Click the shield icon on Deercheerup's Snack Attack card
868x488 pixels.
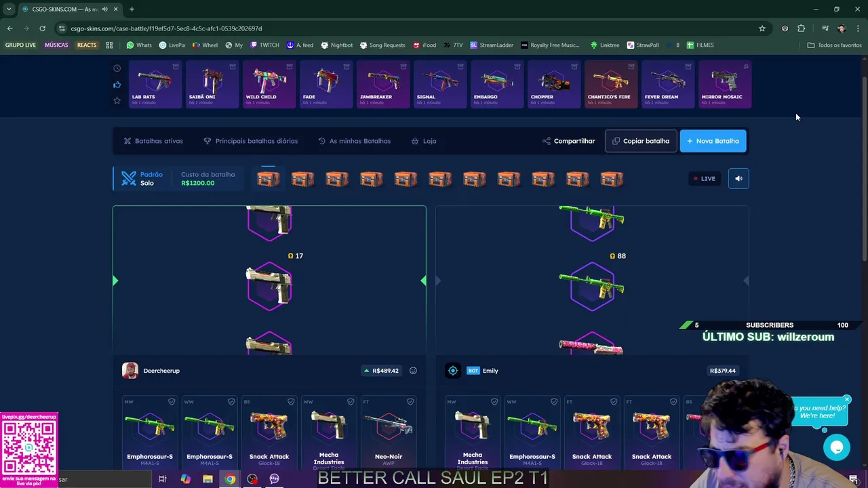291,402
